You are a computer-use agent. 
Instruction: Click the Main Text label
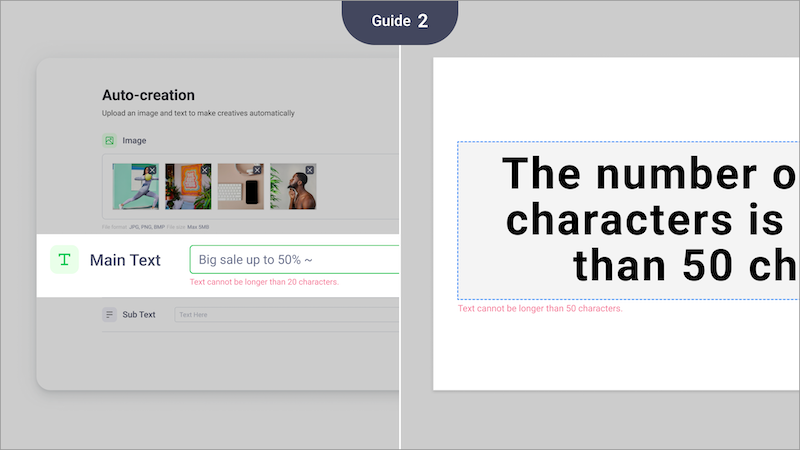[x=125, y=260]
